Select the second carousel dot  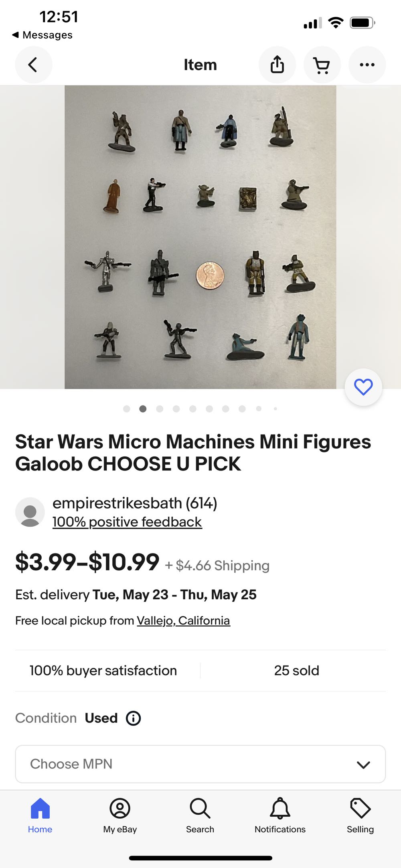tap(143, 409)
